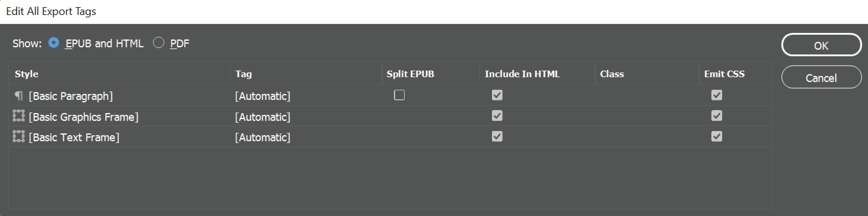Uncheck Emit CSS for [Basic Text Frame]
Viewport: 868px width, 216px height.
717,137
